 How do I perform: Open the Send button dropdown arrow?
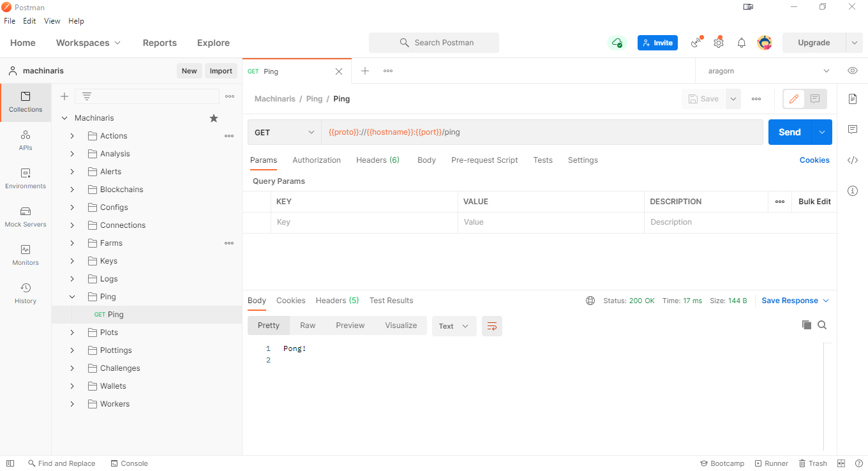point(821,132)
